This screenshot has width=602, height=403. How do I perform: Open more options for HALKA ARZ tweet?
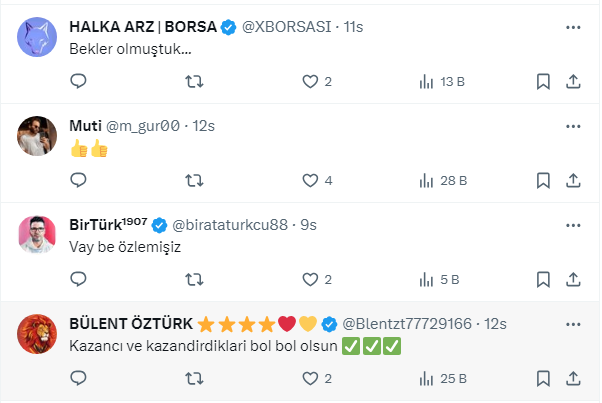coord(573,28)
